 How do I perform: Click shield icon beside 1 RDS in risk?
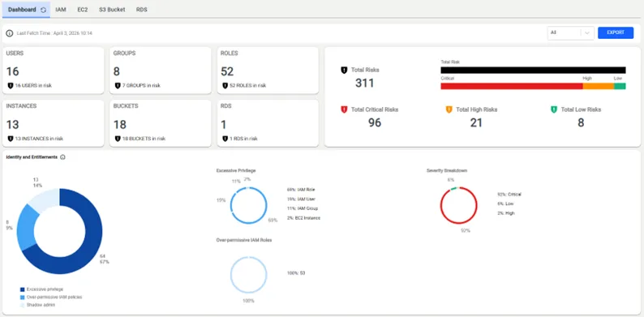[225, 139]
